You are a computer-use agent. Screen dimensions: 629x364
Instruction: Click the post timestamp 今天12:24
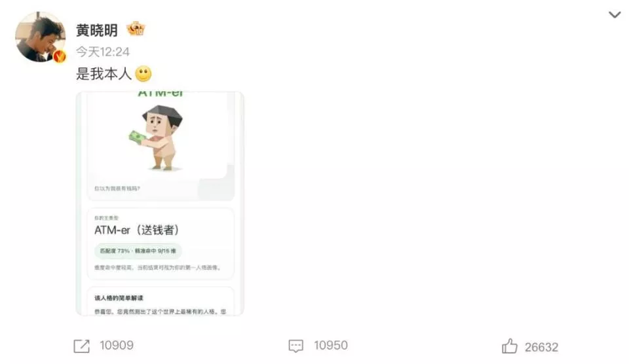pyautogui.click(x=103, y=52)
